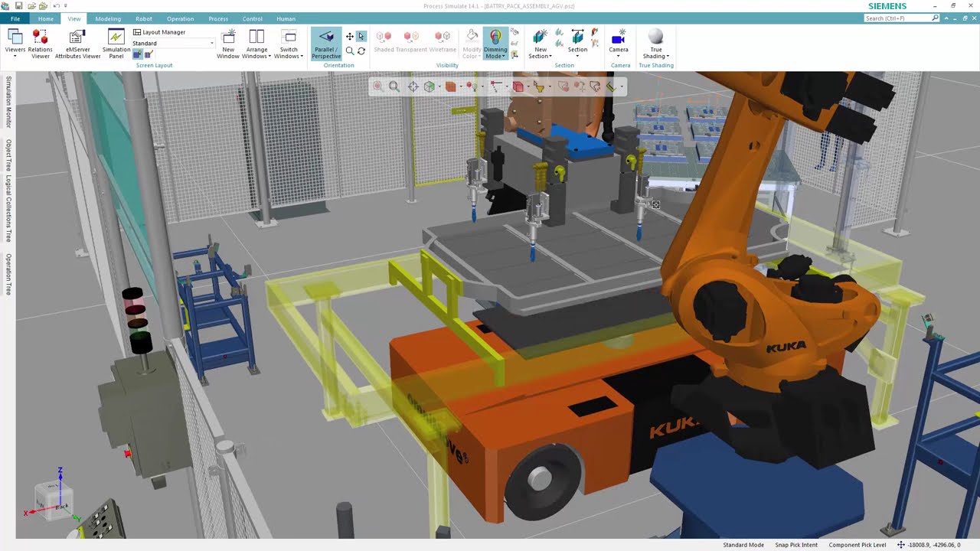980x551 pixels.
Task: Click the orange solid cube icon in viewport toolbar
Action: pyautogui.click(x=450, y=86)
